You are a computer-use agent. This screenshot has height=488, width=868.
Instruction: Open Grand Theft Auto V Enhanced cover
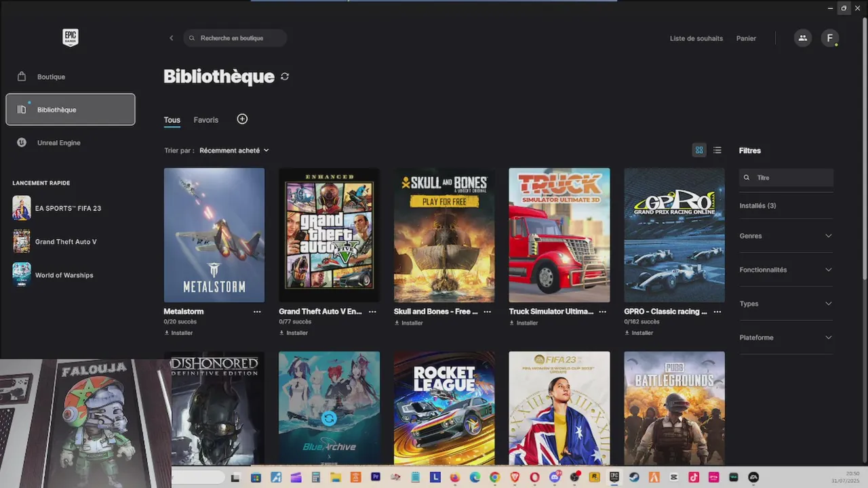pos(329,235)
